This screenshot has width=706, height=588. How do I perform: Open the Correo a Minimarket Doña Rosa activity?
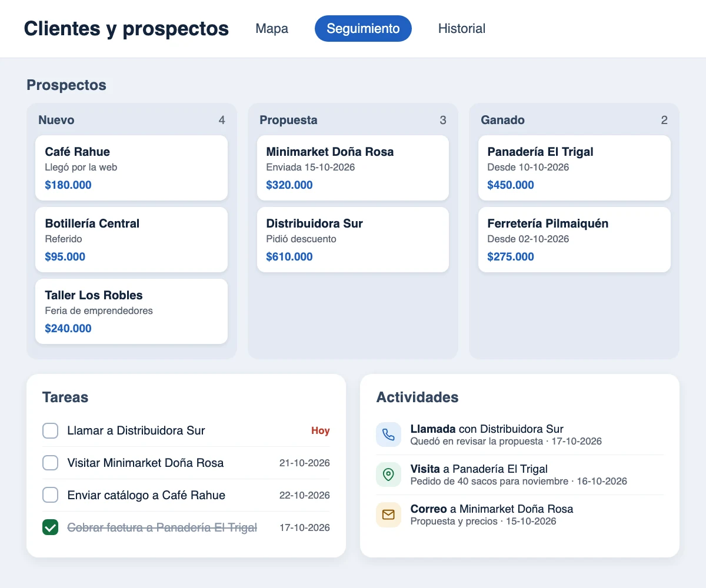pyautogui.click(x=519, y=514)
